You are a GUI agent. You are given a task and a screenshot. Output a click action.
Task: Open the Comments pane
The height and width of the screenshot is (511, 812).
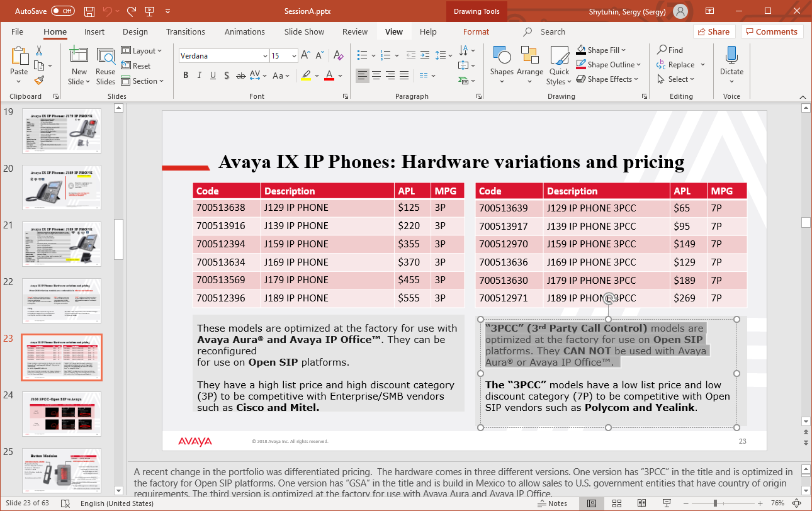click(x=772, y=31)
